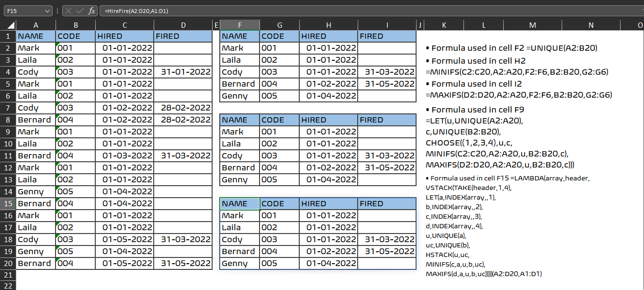Click cell B19 code 005
Viewport: 644px width, 290px height.
tap(76, 251)
